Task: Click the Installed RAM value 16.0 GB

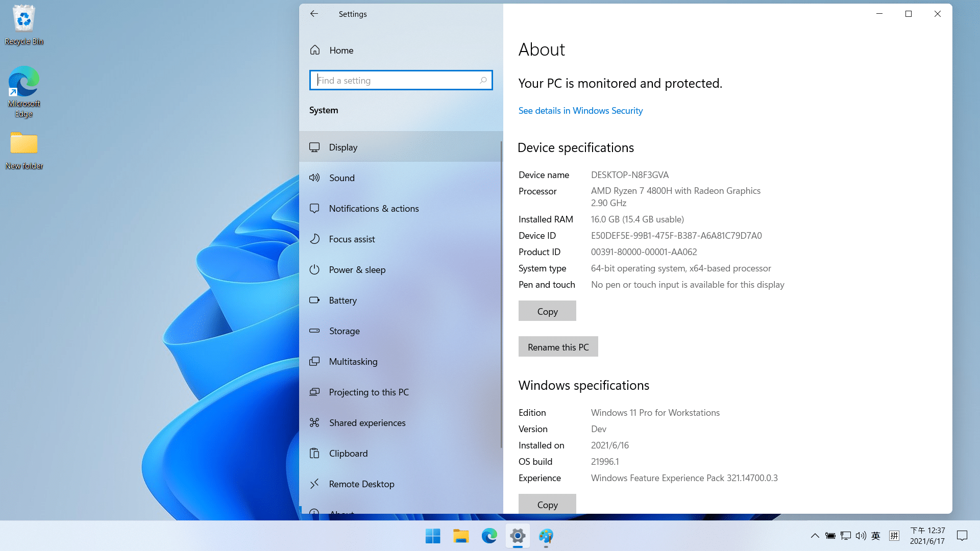Action: [x=638, y=219]
